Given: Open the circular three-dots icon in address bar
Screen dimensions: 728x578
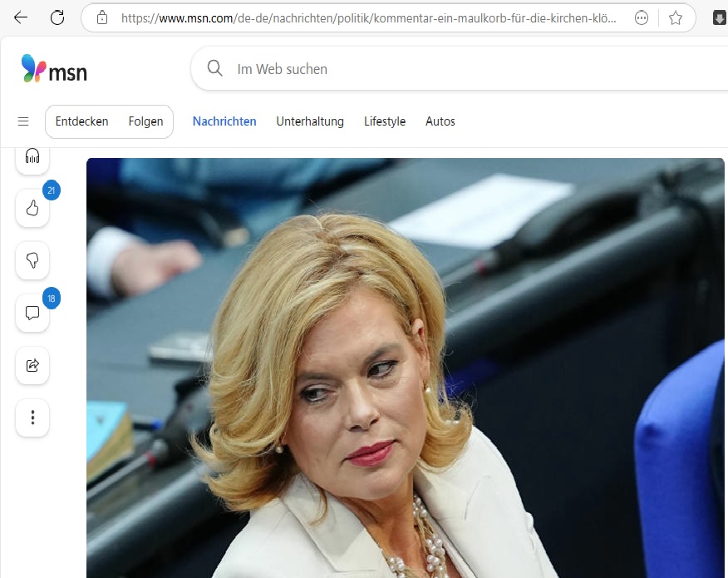Looking at the screenshot, I should click(642, 17).
